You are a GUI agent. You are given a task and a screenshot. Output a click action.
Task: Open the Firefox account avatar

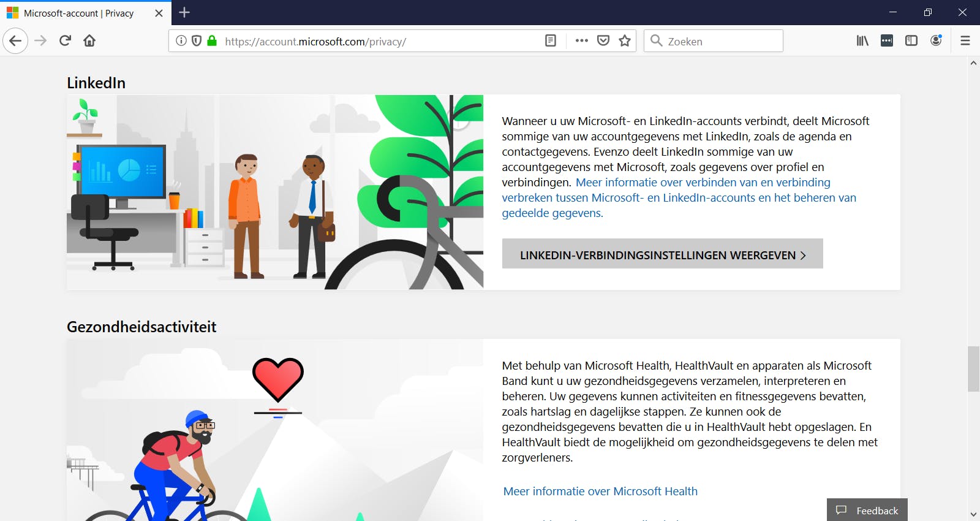tap(936, 41)
